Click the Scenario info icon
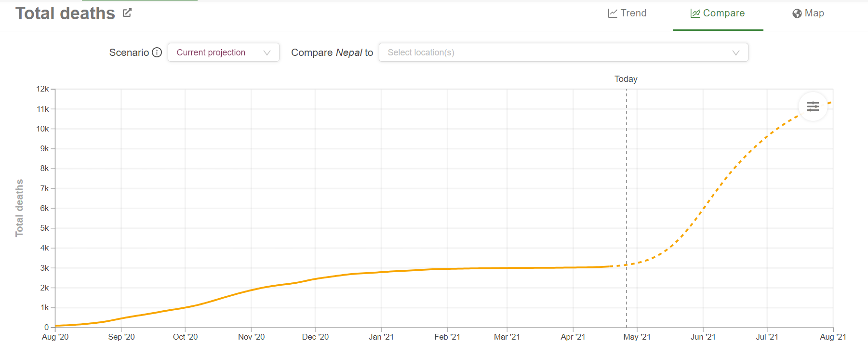The height and width of the screenshot is (343, 868). (x=157, y=53)
